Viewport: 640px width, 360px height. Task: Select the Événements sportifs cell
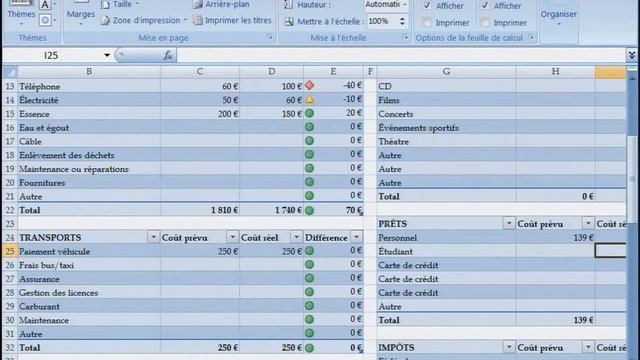tap(446, 128)
